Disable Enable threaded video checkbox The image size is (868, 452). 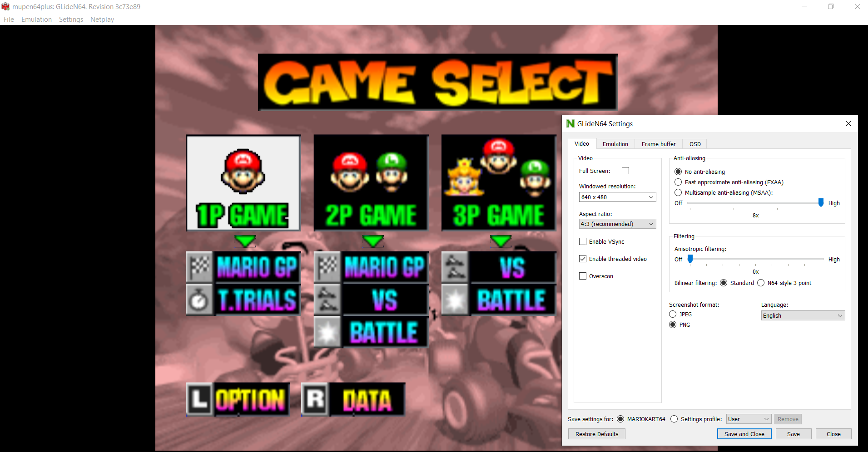[583, 259]
